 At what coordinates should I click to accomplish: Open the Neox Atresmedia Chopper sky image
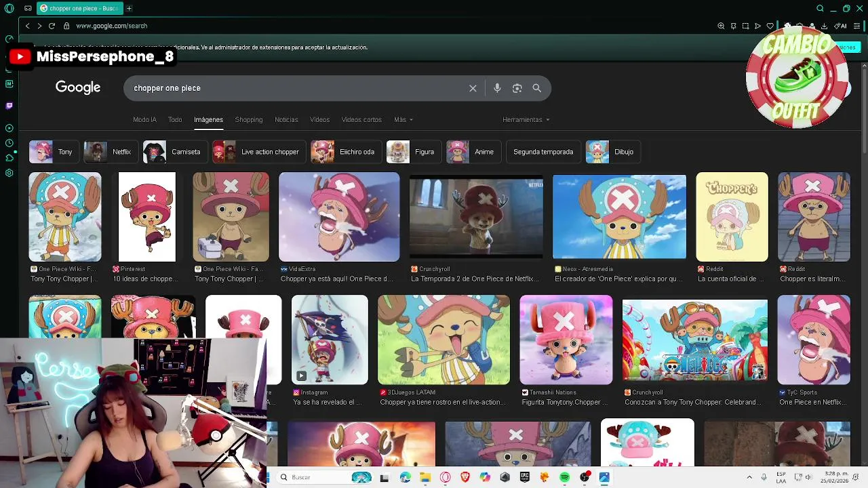pos(619,217)
